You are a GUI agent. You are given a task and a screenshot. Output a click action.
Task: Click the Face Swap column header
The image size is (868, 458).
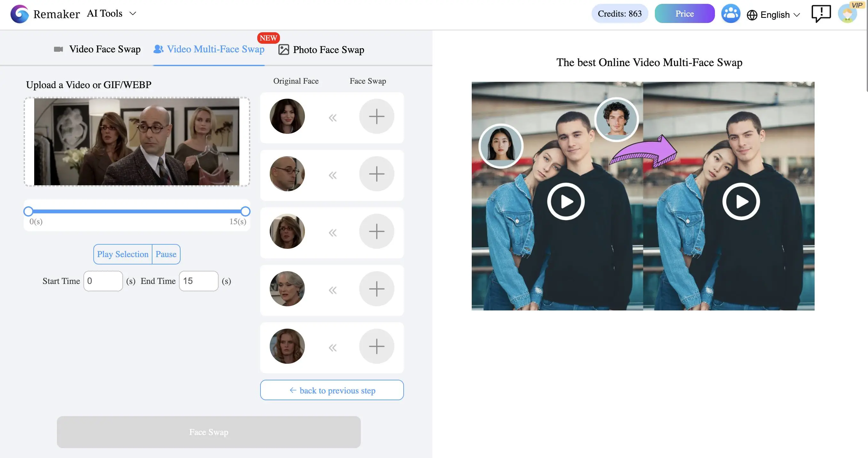(368, 81)
